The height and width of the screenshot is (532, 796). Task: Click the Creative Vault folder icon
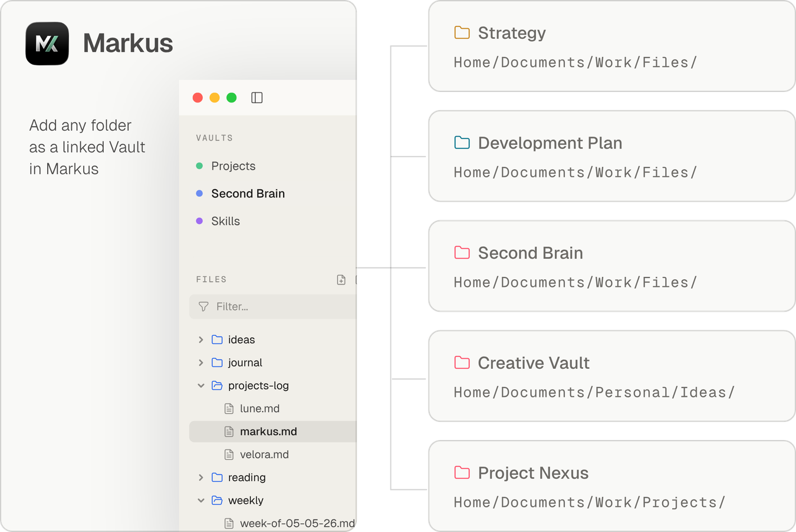pyautogui.click(x=462, y=362)
